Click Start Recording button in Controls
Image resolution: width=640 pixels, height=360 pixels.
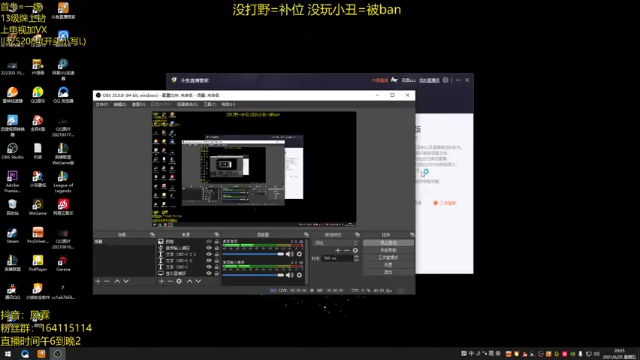click(388, 250)
